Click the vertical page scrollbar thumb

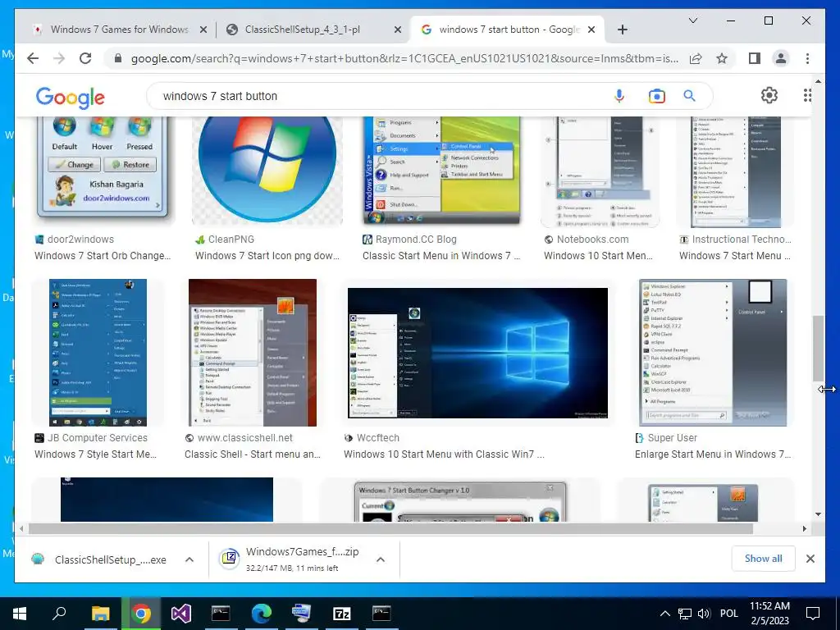tap(818, 348)
